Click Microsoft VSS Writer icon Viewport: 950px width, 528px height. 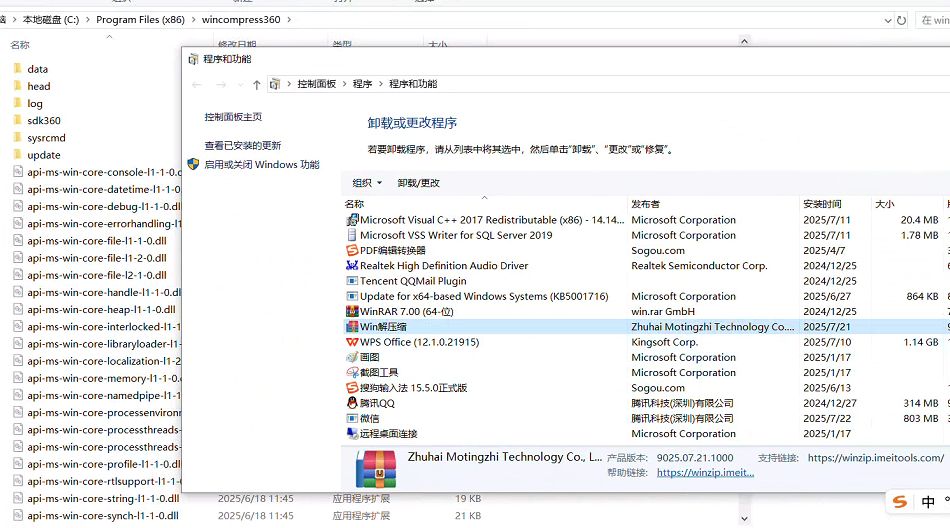tap(352, 235)
